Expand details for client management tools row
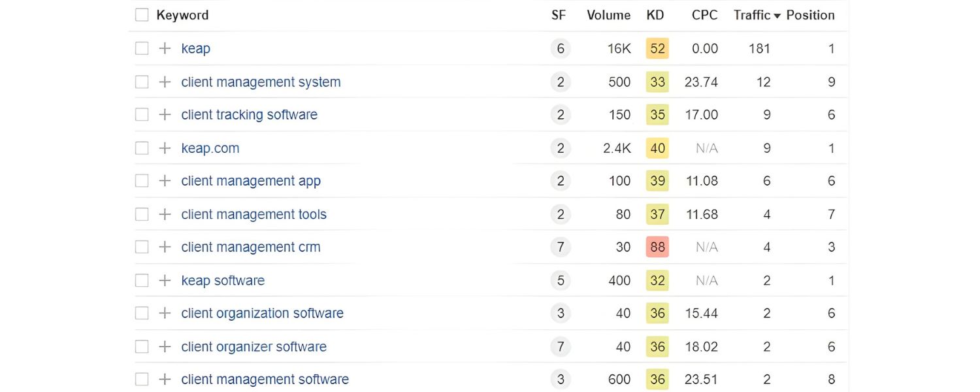 164,214
